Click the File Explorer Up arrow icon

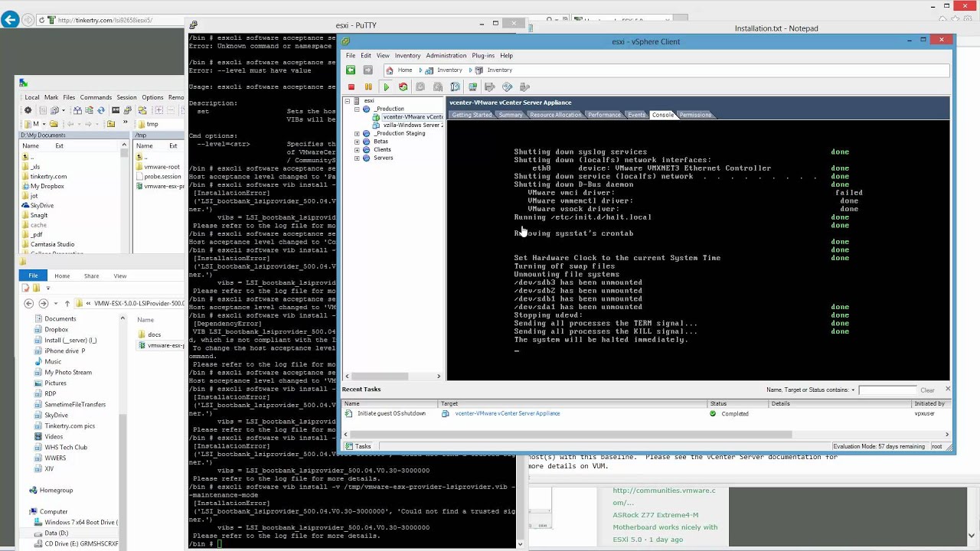click(67, 304)
